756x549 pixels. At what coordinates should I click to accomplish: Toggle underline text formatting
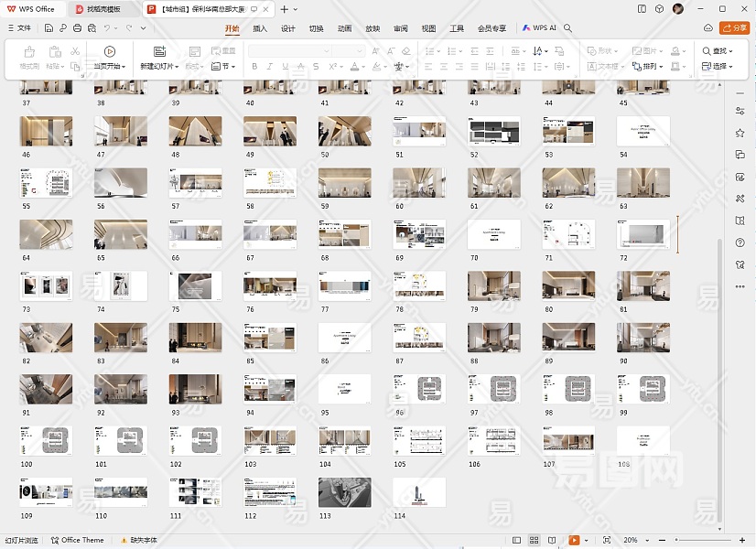point(286,67)
